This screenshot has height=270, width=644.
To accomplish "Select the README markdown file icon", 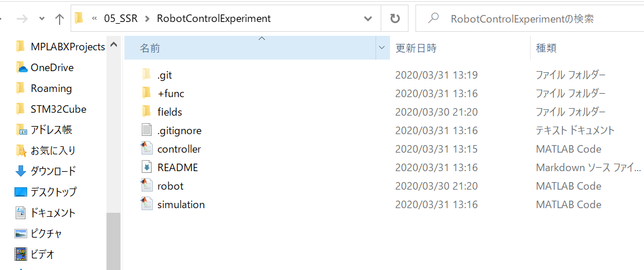I will [146, 168].
